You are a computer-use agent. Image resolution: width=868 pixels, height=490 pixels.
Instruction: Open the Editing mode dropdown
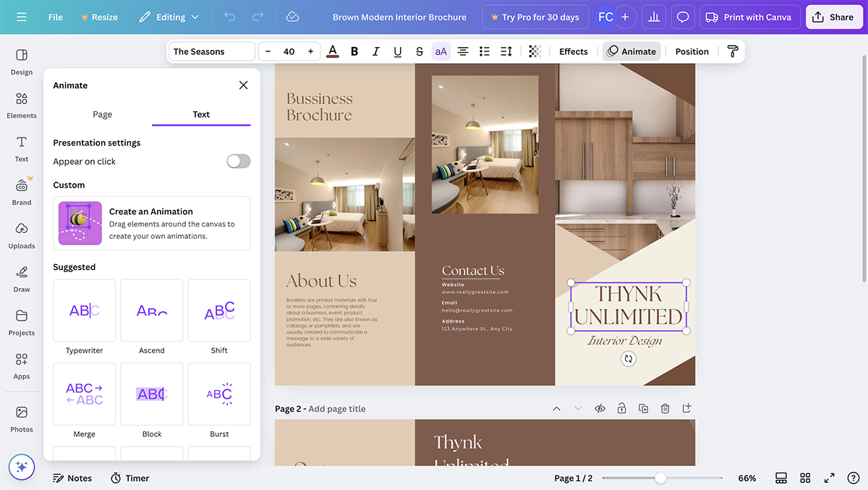click(170, 17)
